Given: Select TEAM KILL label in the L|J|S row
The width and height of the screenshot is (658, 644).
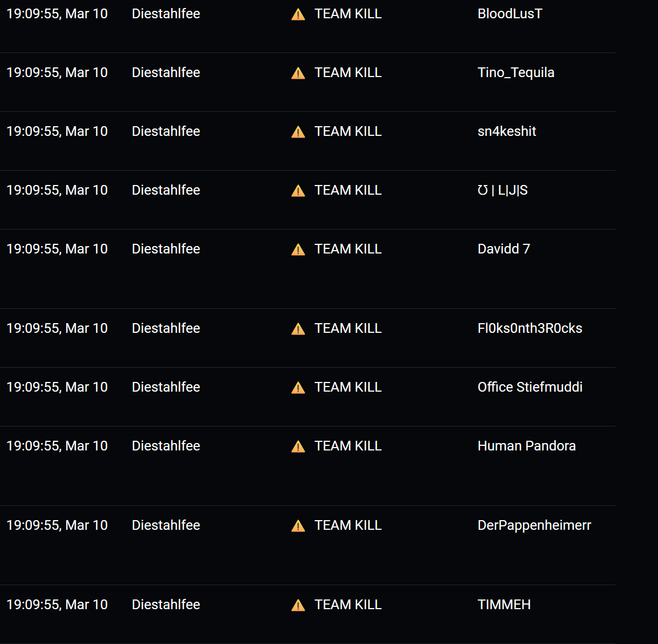Looking at the screenshot, I should [348, 190].
